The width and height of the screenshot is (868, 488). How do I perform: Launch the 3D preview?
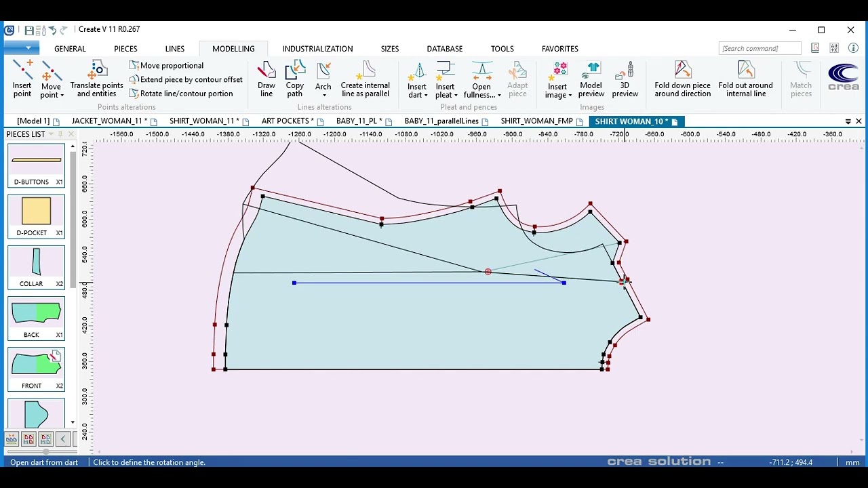(625, 79)
